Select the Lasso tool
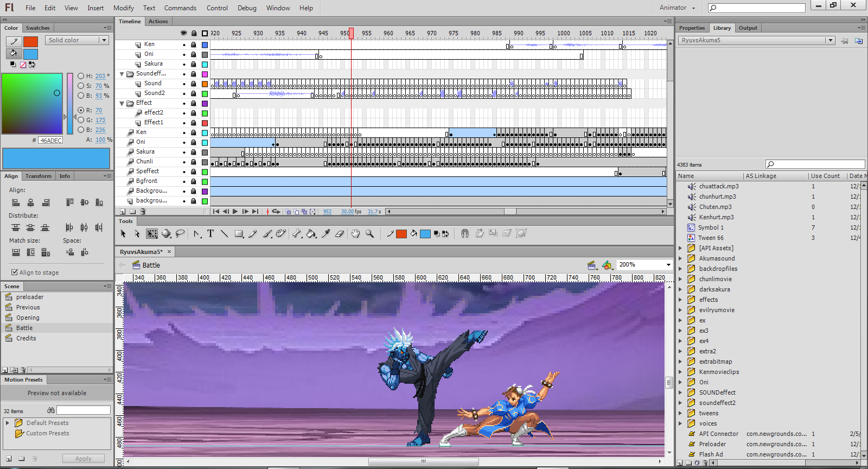The height and width of the screenshot is (469, 868). pyautogui.click(x=180, y=233)
